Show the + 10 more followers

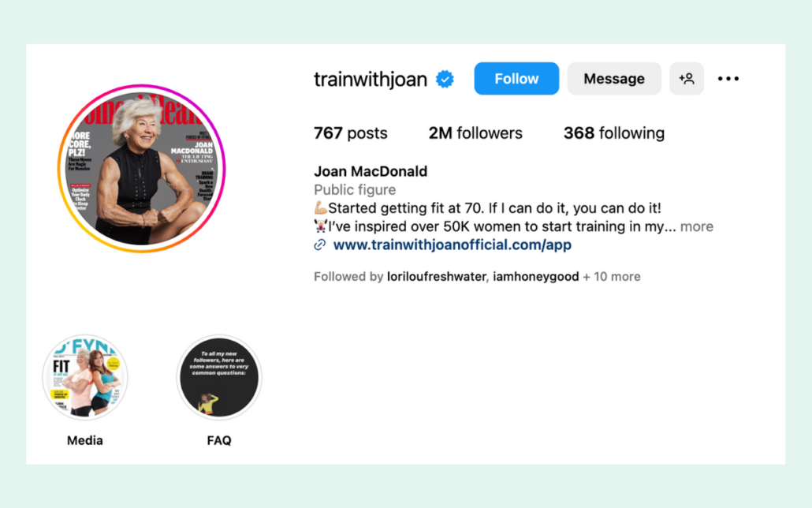click(612, 277)
